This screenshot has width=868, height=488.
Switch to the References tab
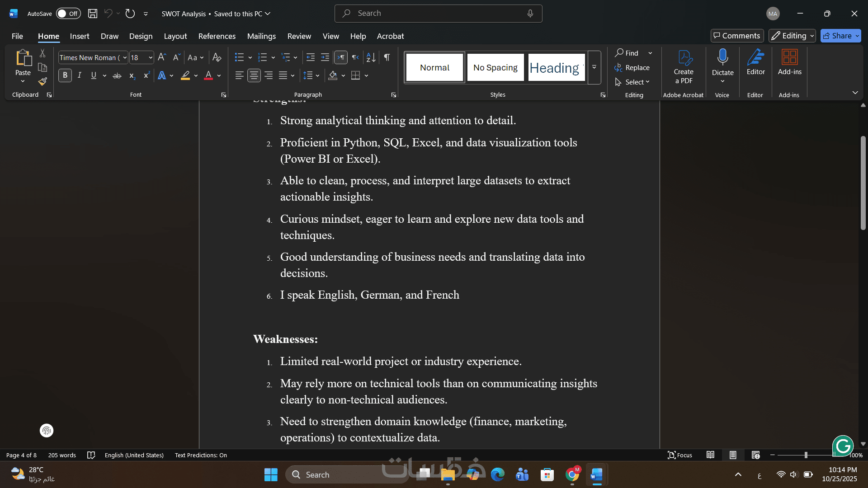(x=217, y=36)
